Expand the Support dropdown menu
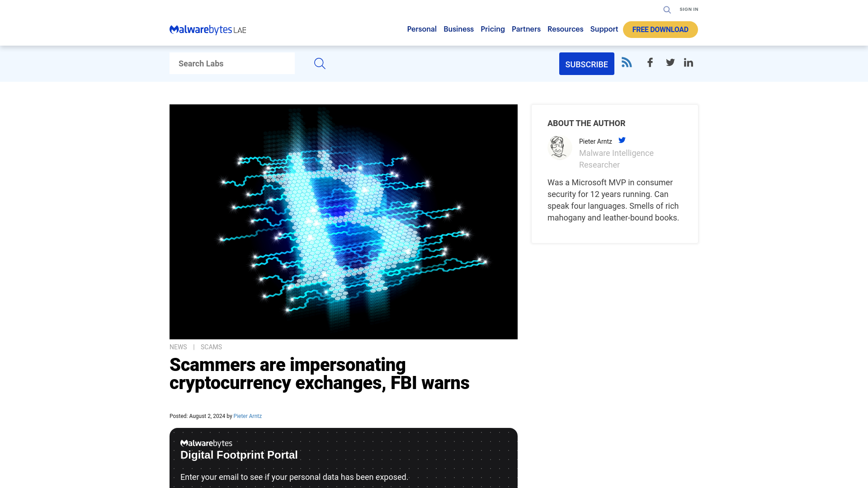 tap(604, 28)
